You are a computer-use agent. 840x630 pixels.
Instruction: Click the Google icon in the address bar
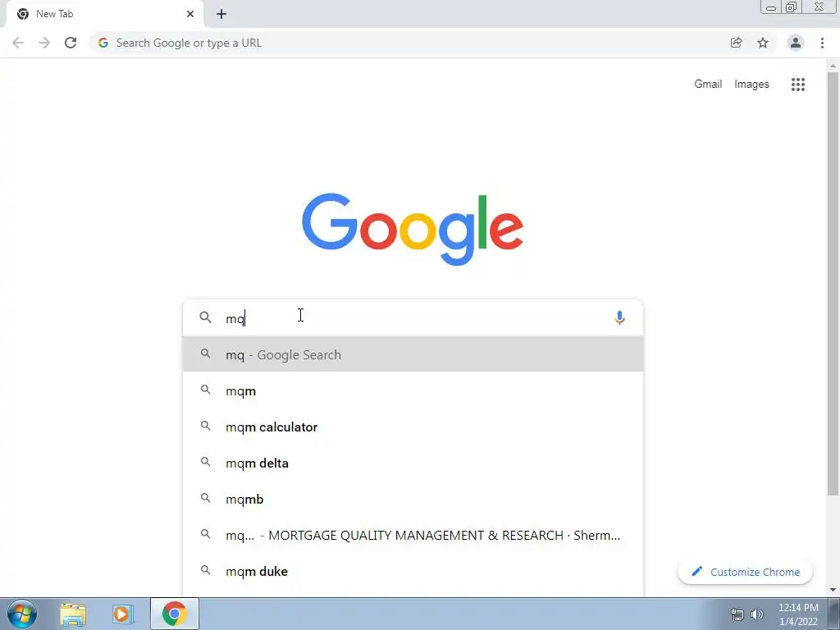click(103, 43)
